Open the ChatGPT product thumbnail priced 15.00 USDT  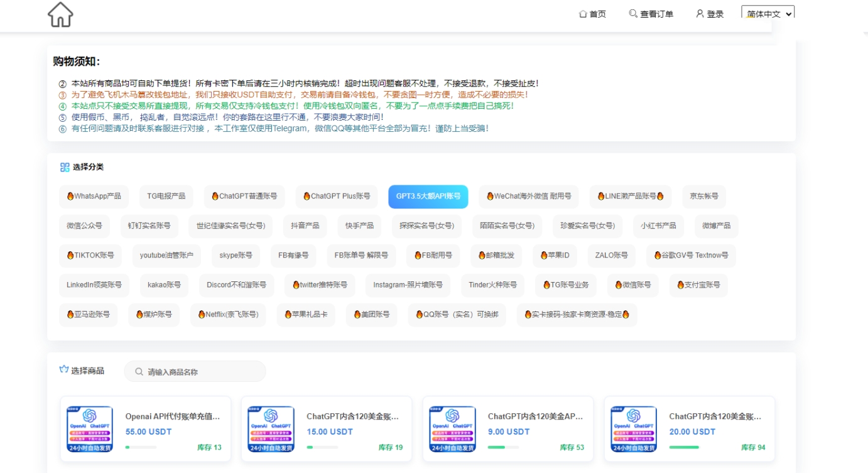click(271, 429)
